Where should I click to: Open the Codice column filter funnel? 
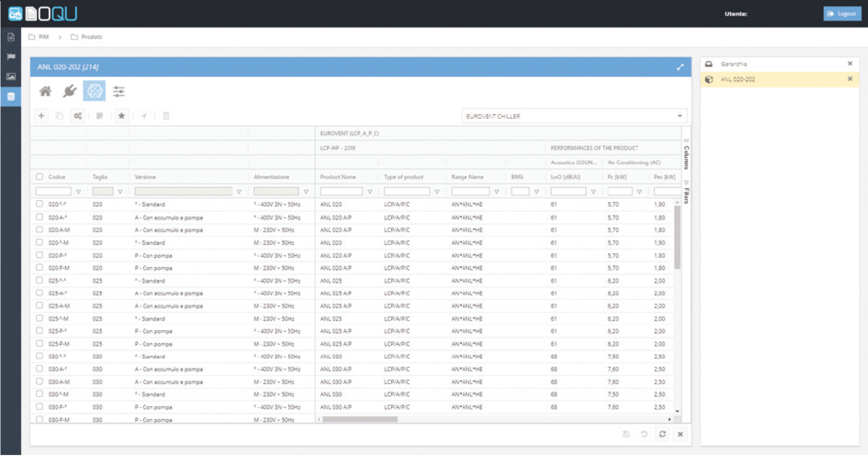click(x=78, y=192)
